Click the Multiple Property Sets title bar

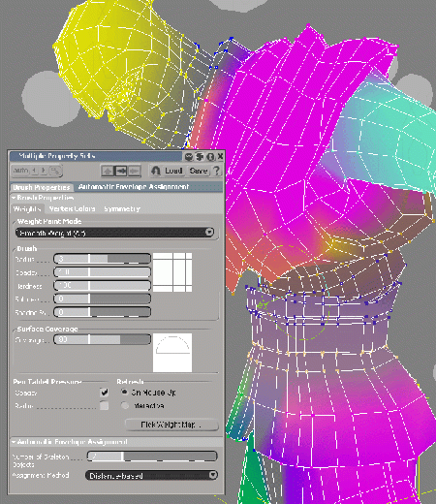97,156
